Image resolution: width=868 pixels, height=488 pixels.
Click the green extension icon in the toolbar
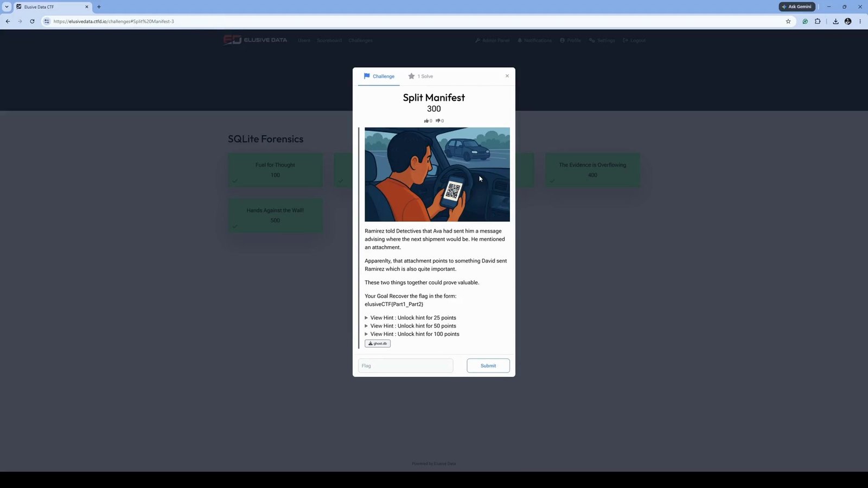coord(805,21)
